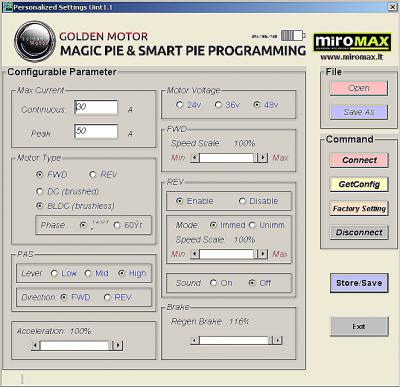Click the FWD Speed Scale slider track
The image size is (400, 387).
coord(227,158)
